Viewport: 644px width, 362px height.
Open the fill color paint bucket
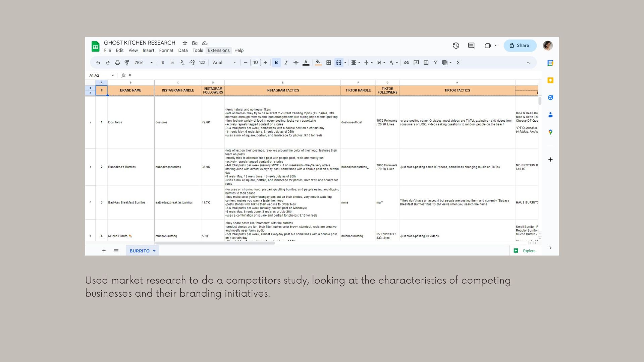tap(318, 63)
